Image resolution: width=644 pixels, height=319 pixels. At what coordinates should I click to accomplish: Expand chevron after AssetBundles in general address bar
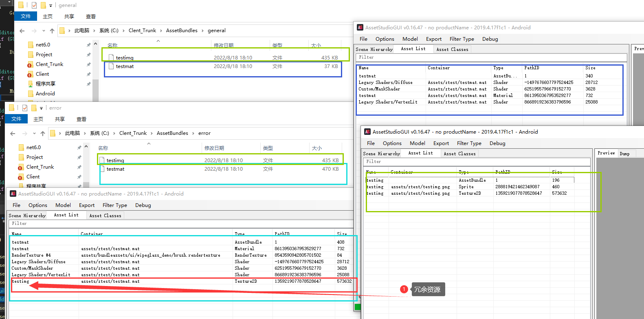(202, 31)
